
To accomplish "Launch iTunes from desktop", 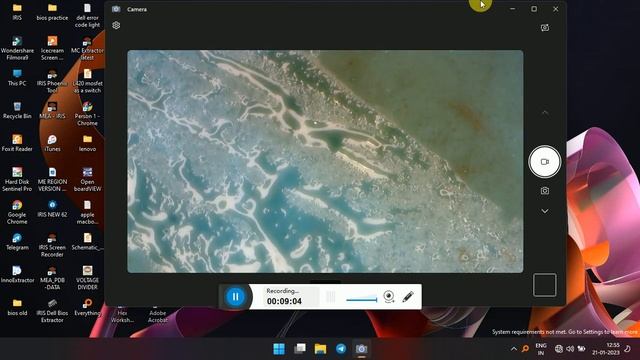I will coord(52,143).
